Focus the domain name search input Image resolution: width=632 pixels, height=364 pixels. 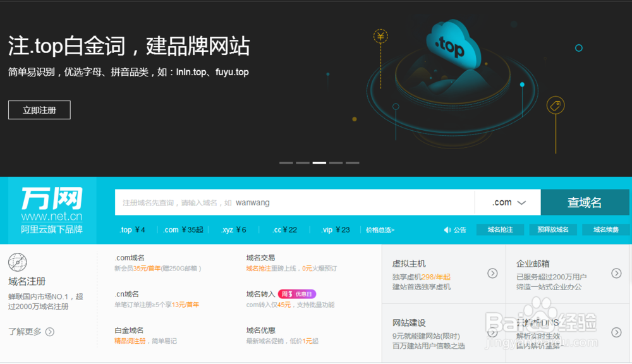tap(295, 202)
